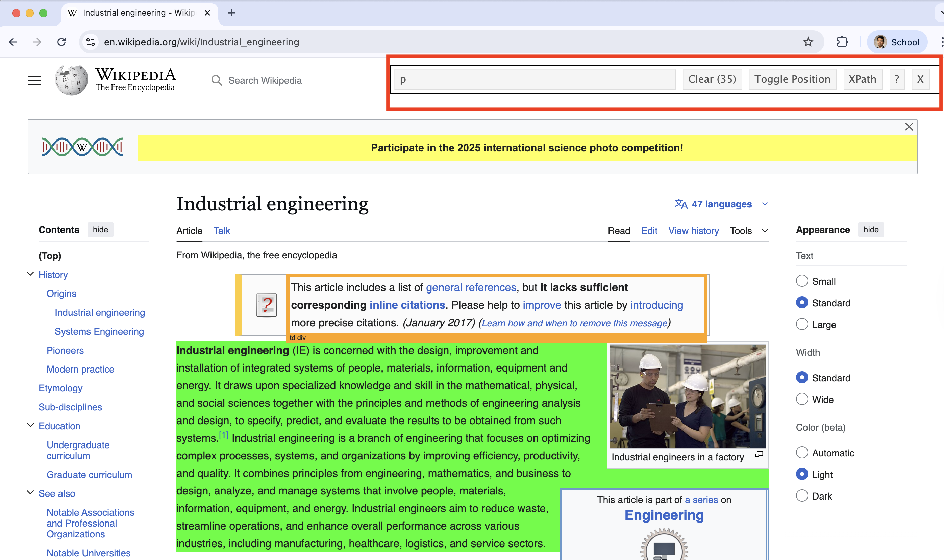944x560 pixels.
Task: Bookmark this page with the star icon
Action: click(x=808, y=42)
